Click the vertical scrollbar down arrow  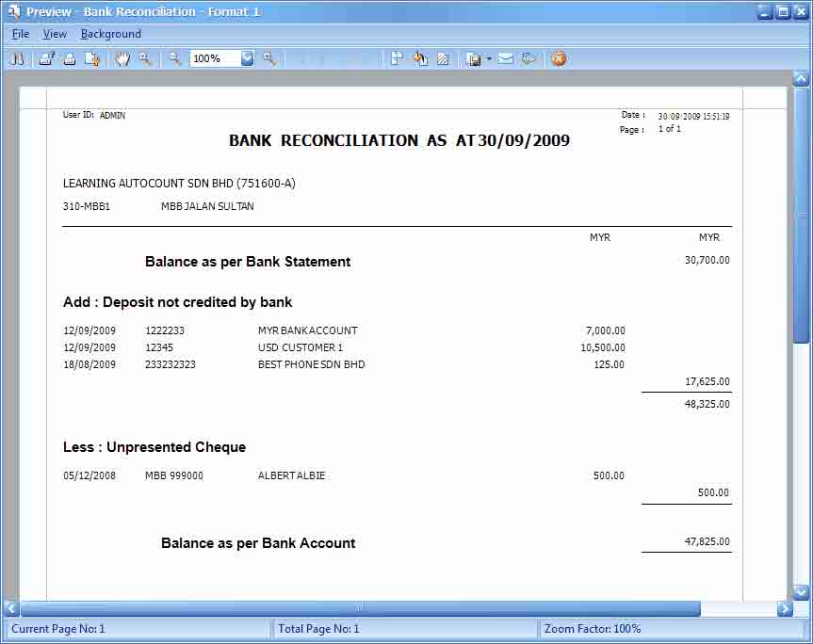tap(801, 592)
